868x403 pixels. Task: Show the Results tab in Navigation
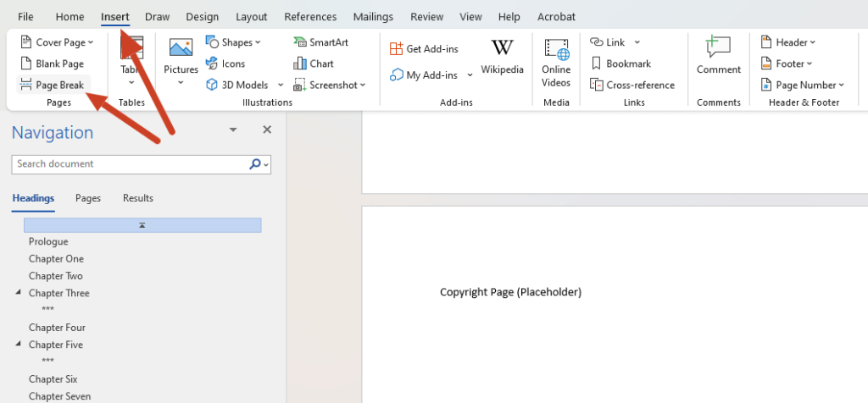(138, 198)
